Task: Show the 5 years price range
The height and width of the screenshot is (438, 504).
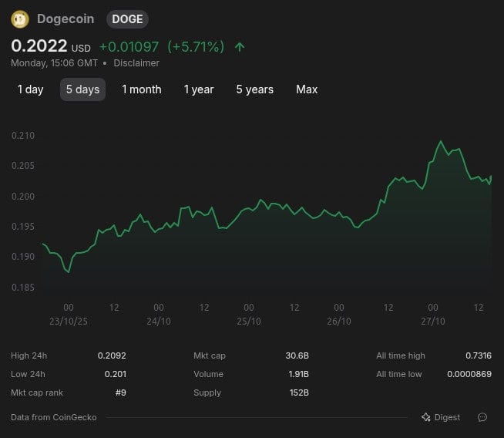Action: (x=255, y=89)
